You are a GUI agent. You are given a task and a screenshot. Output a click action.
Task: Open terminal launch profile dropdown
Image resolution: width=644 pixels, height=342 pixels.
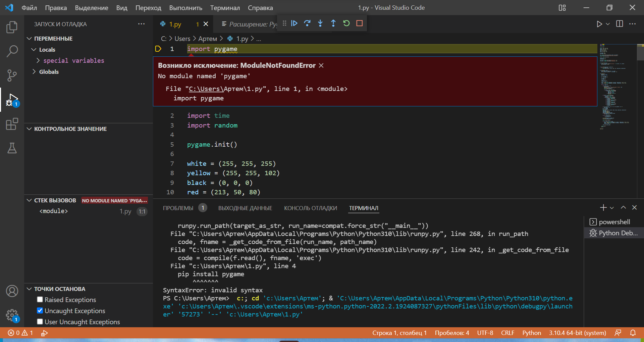point(612,208)
